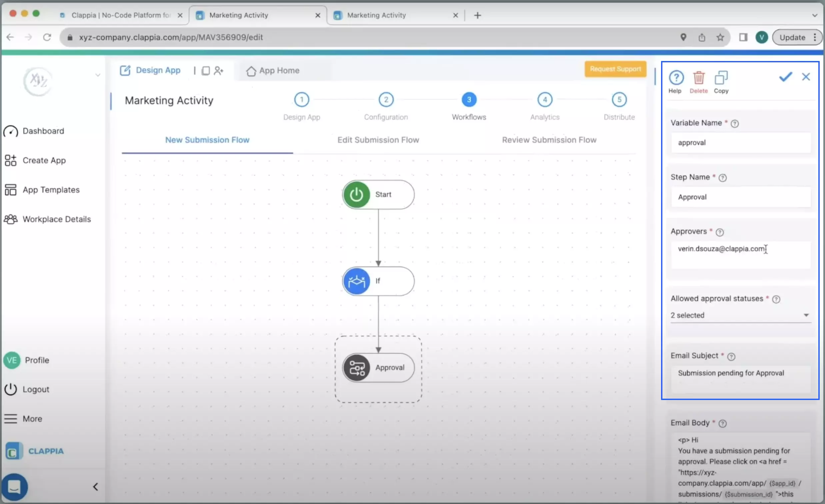Click the Start node power icon

[x=356, y=194]
